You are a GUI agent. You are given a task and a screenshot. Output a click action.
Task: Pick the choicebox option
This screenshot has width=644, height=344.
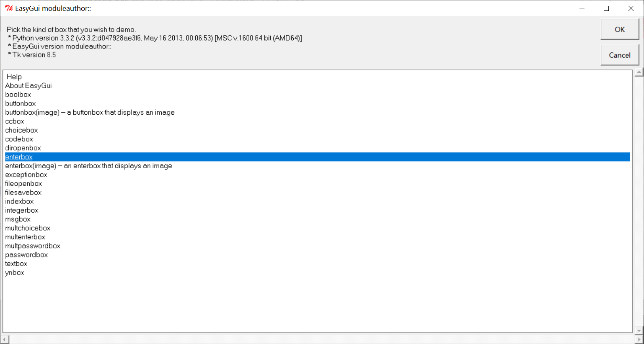click(x=21, y=130)
